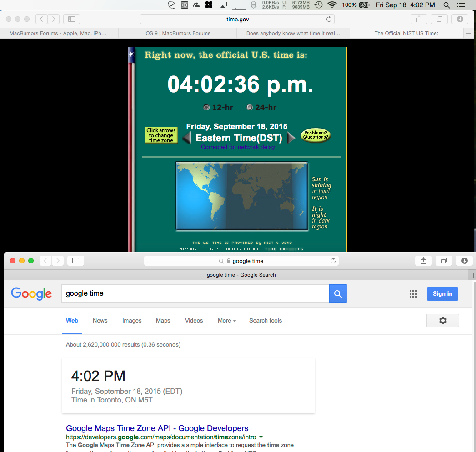The image size is (476, 452).
Task: Show all tabs in time.gov window
Action: coord(439,19)
